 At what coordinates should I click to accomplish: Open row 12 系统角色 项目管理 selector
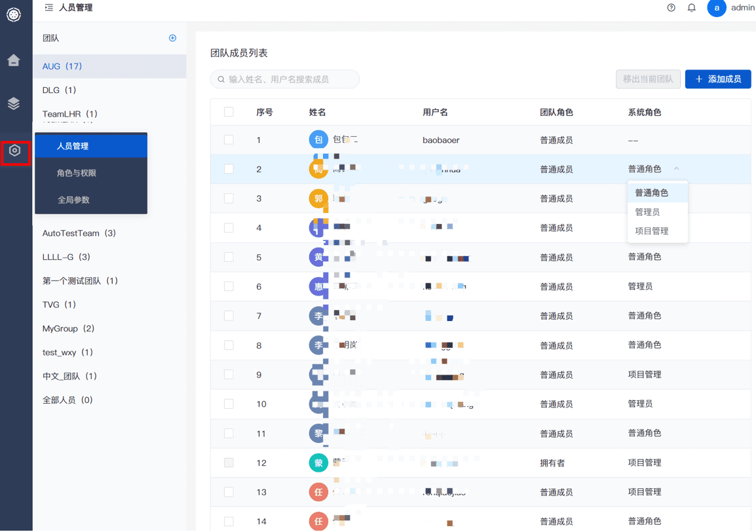pos(644,463)
